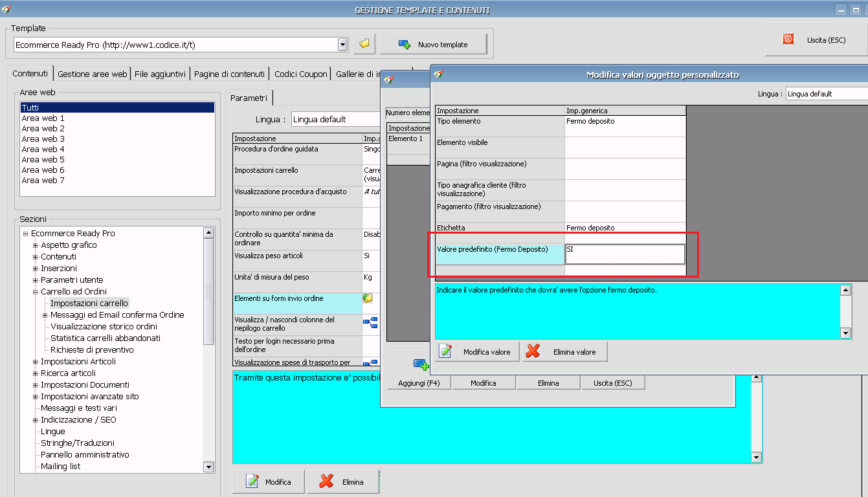Click the Aggiungi (F4) plus icon
The width and height of the screenshot is (868, 497).
pos(421,365)
